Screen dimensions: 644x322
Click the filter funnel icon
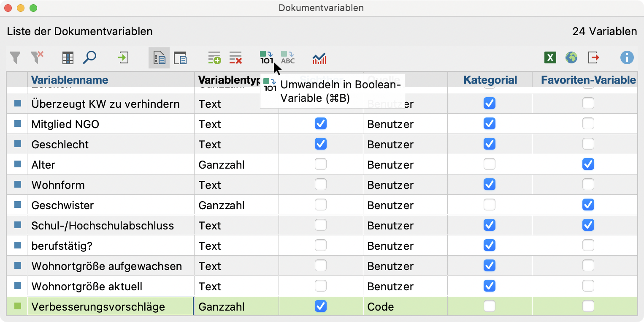pyautogui.click(x=15, y=57)
